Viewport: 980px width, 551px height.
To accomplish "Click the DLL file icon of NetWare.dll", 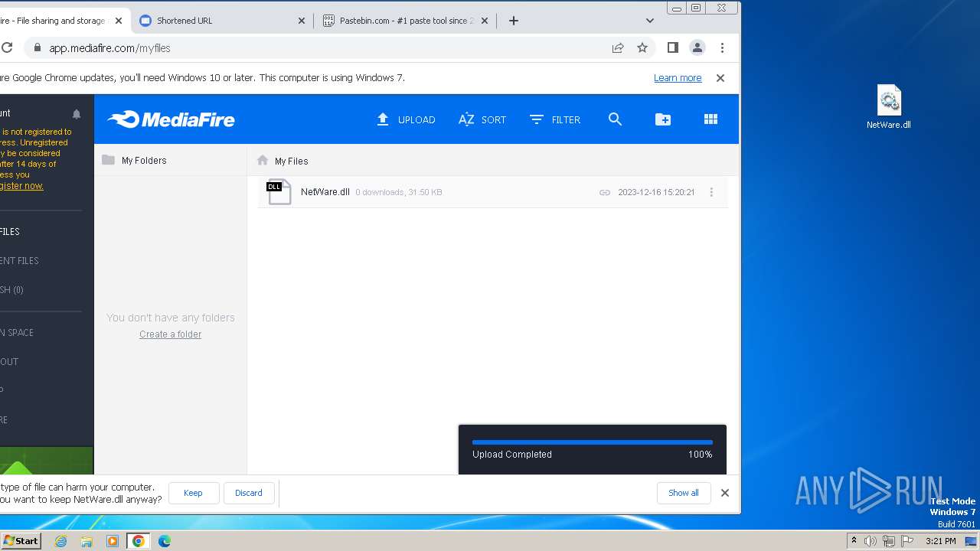I will pyautogui.click(x=279, y=191).
